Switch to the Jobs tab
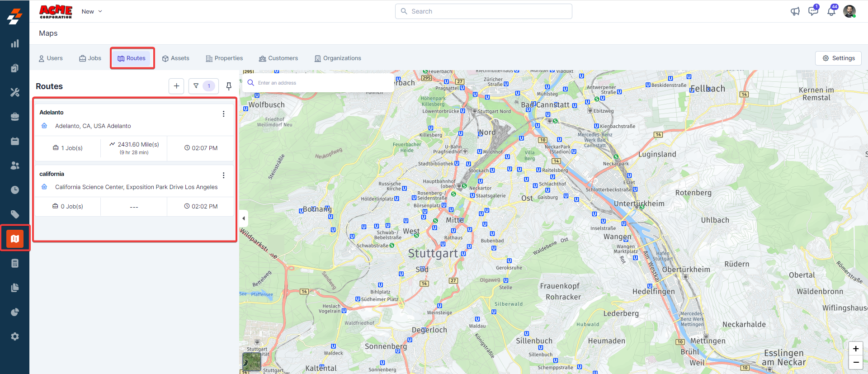868x374 pixels. [90, 58]
